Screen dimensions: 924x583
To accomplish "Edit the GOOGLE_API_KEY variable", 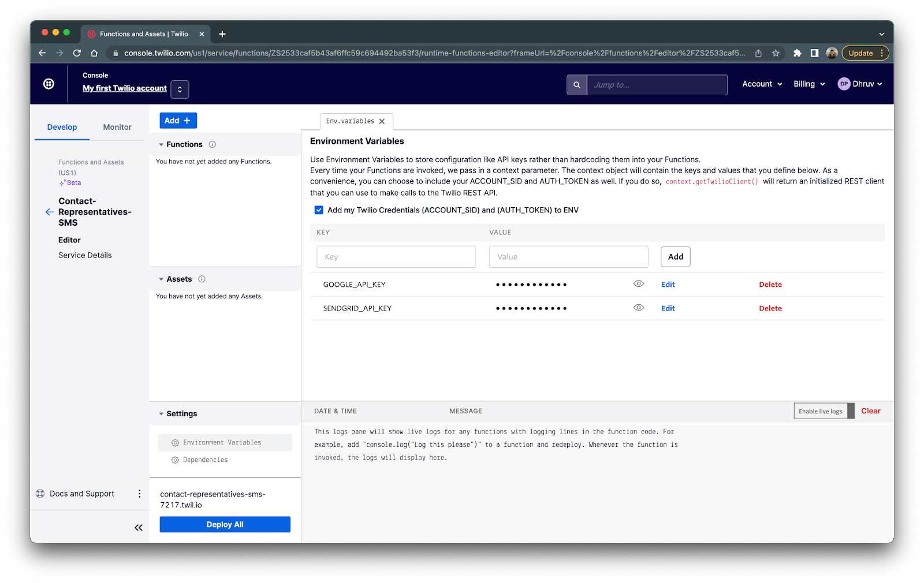I will click(x=668, y=285).
